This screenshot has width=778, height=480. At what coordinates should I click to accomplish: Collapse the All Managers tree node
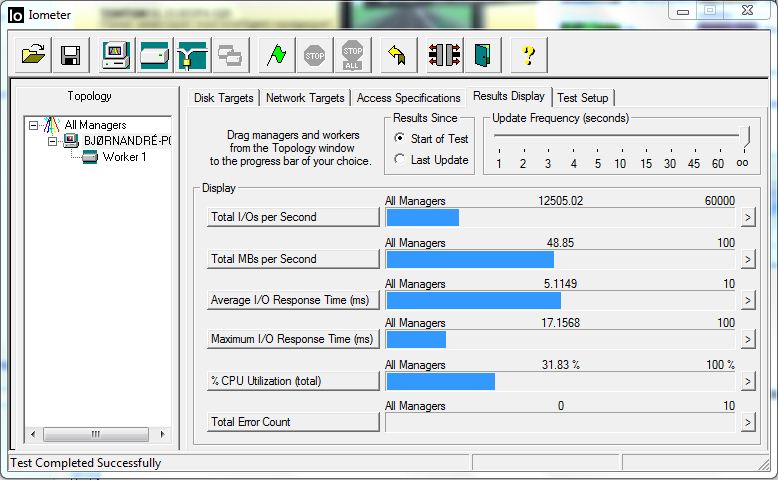33,125
